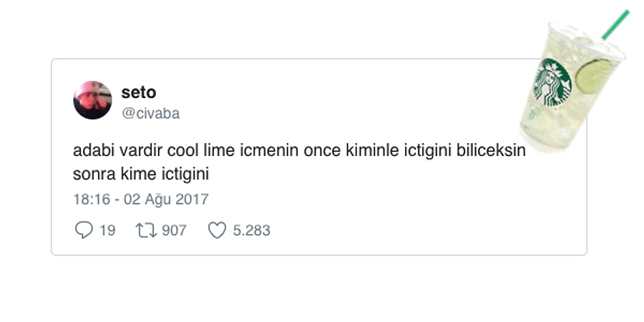
Task: Like the tweet with the heart icon
Action: click(x=217, y=230)
